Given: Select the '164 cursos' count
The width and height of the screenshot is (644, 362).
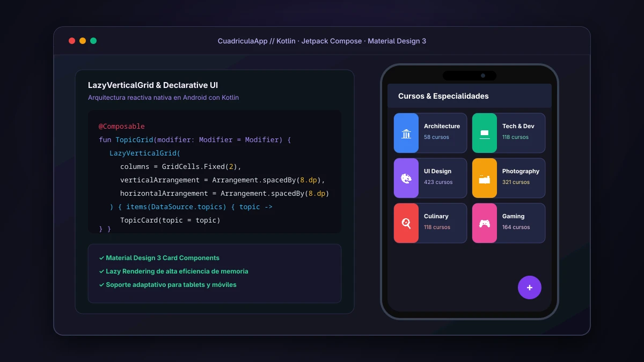Looking at the screenshot, I should click(x=516, y=227).
